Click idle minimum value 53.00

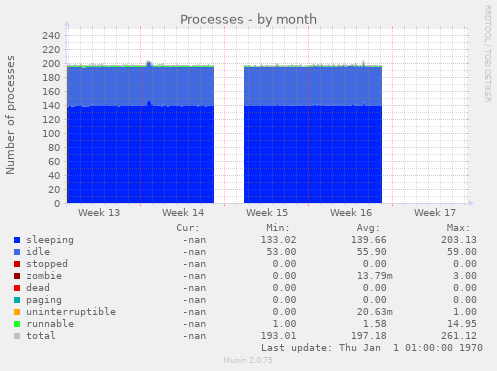(x=281, y=252)
